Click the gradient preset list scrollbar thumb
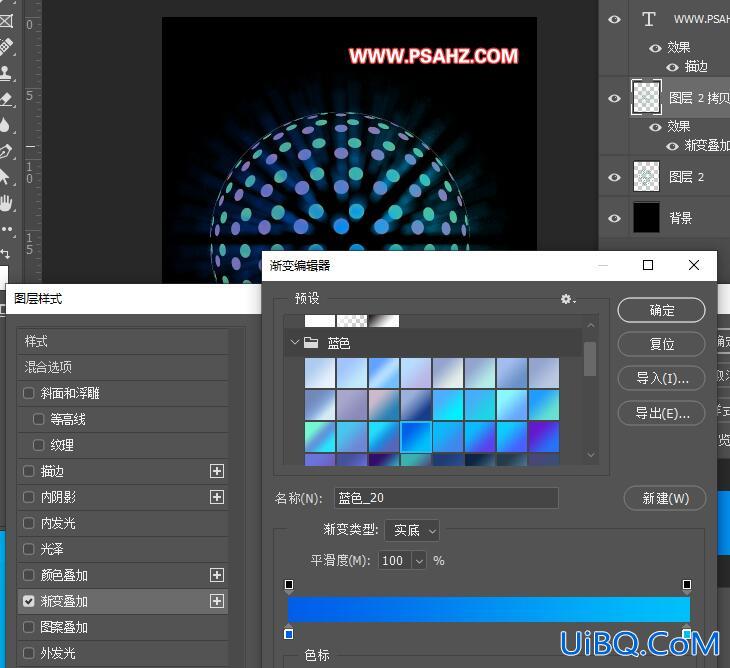 (x=590, y=358)
